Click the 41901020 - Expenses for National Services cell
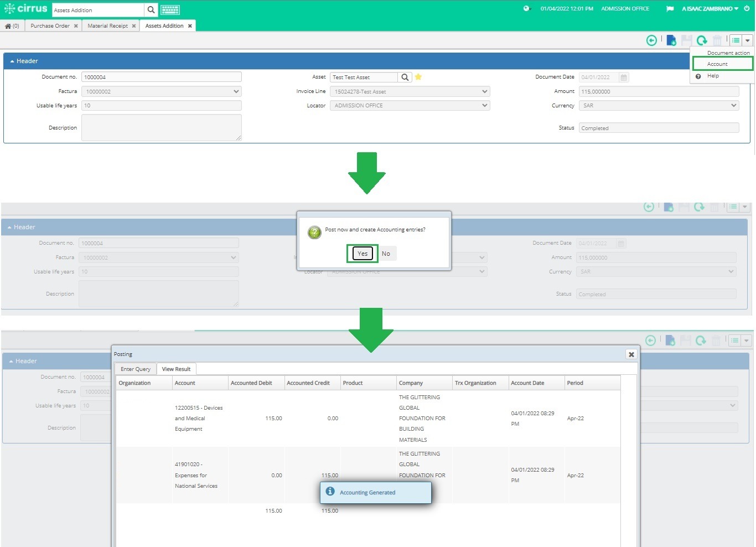The height and width of the screenshot is (547, 756). [200, 475]
